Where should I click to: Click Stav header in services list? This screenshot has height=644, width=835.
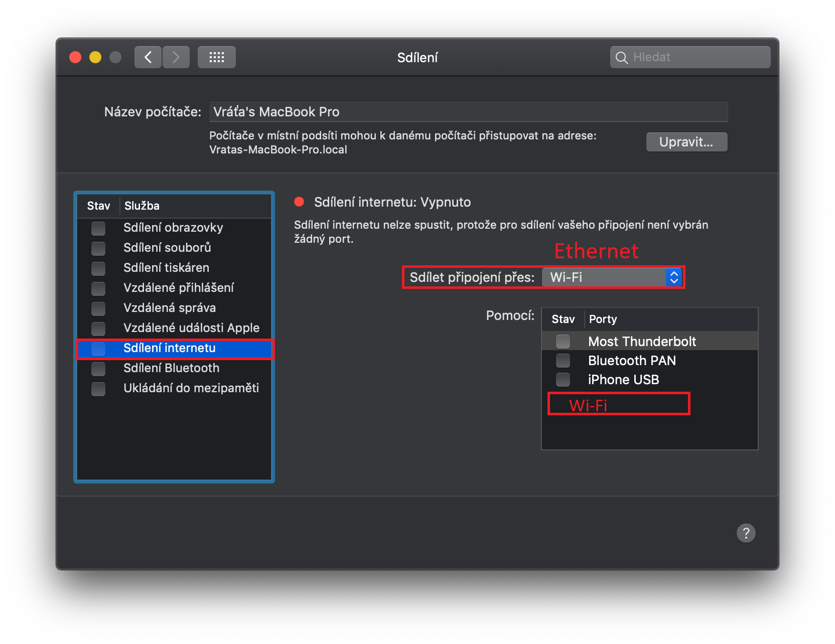[98, 206]
